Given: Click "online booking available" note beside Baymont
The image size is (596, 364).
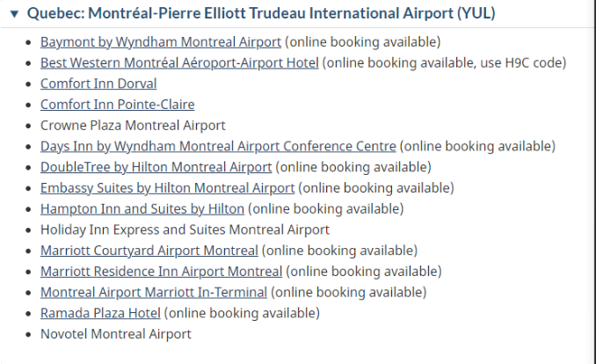Looking at the screenshot, I should 363,42.
